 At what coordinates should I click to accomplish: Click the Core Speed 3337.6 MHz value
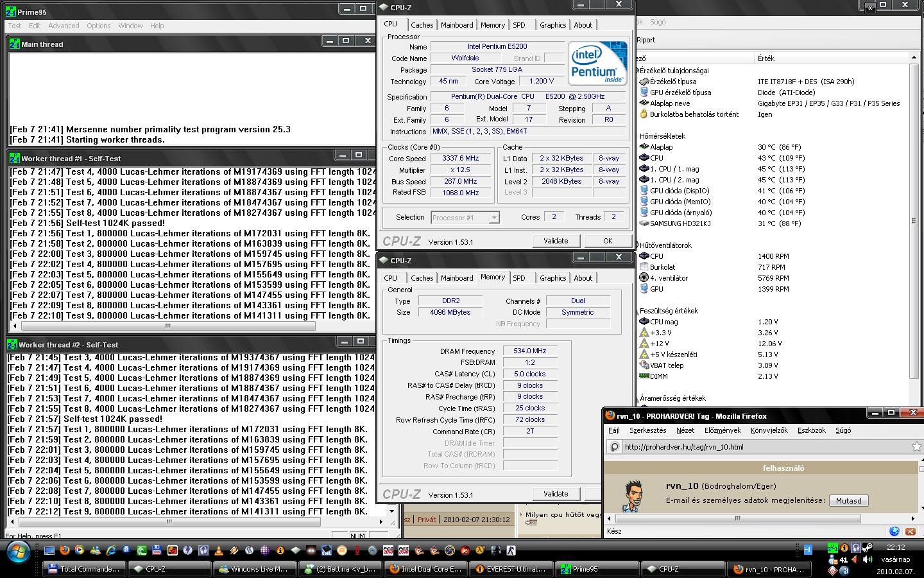[x=461, y=159]
